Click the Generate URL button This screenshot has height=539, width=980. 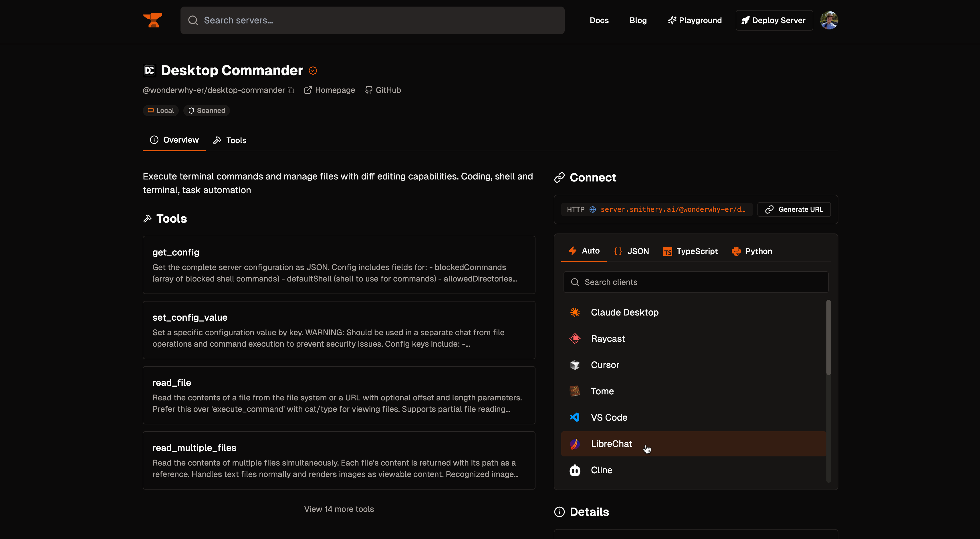point(793,209)
